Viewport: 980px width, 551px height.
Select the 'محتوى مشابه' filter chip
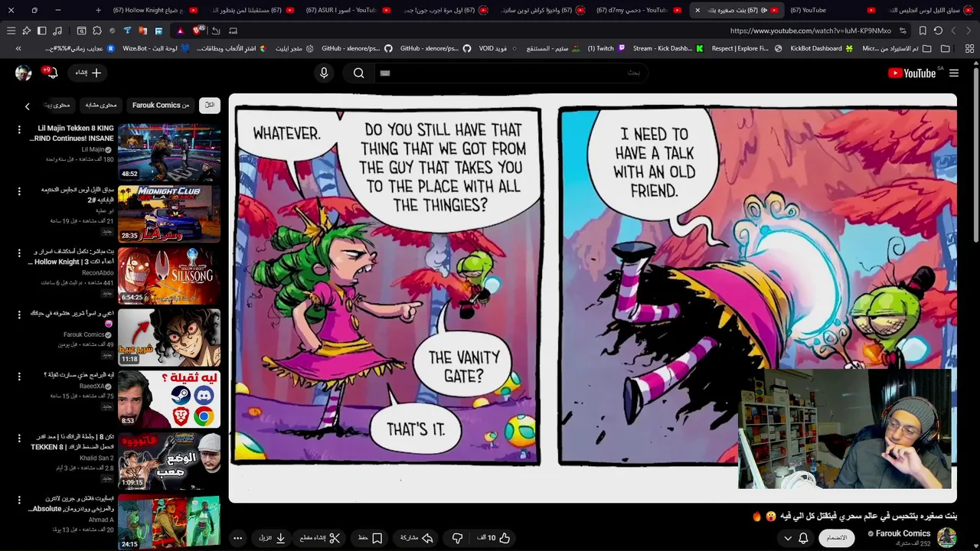(101, 105)
